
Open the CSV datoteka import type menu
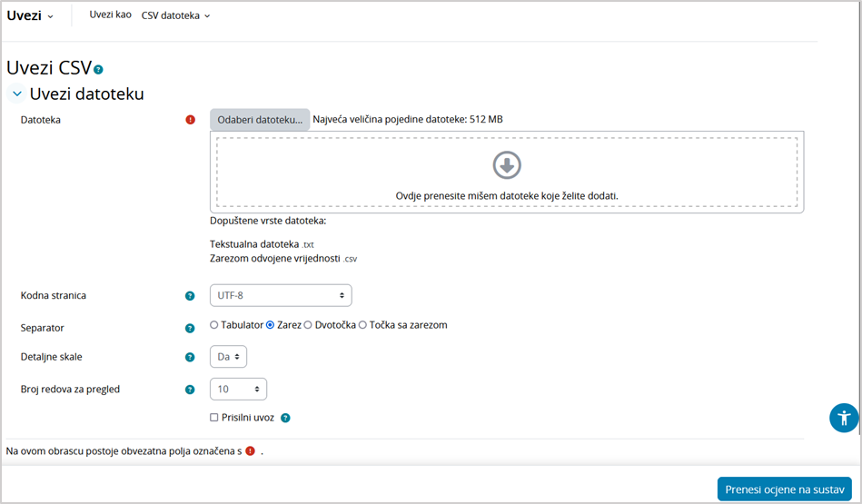point(175,16)
